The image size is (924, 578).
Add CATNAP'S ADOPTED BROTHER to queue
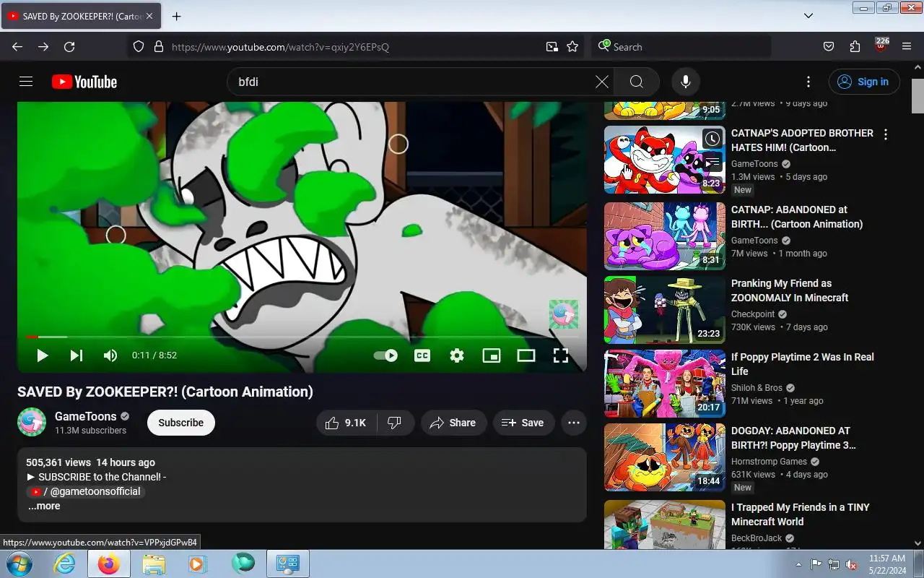[x=712, y=163]
